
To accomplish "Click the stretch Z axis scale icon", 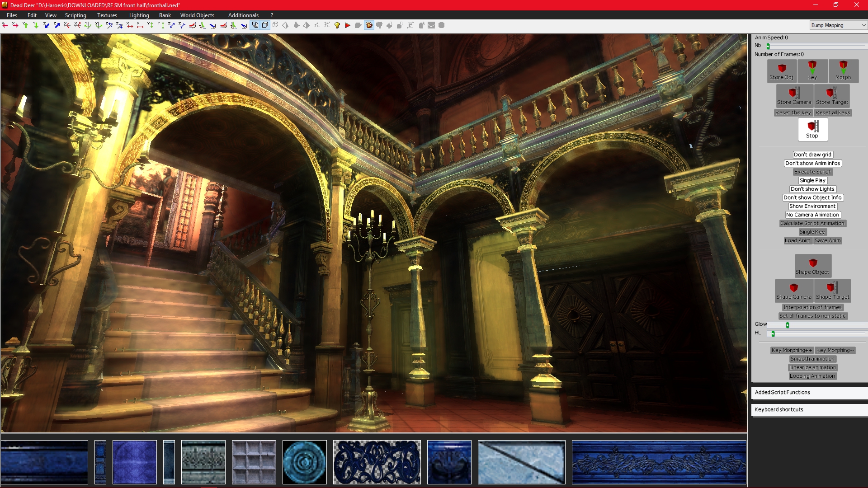I will point(171,25).
